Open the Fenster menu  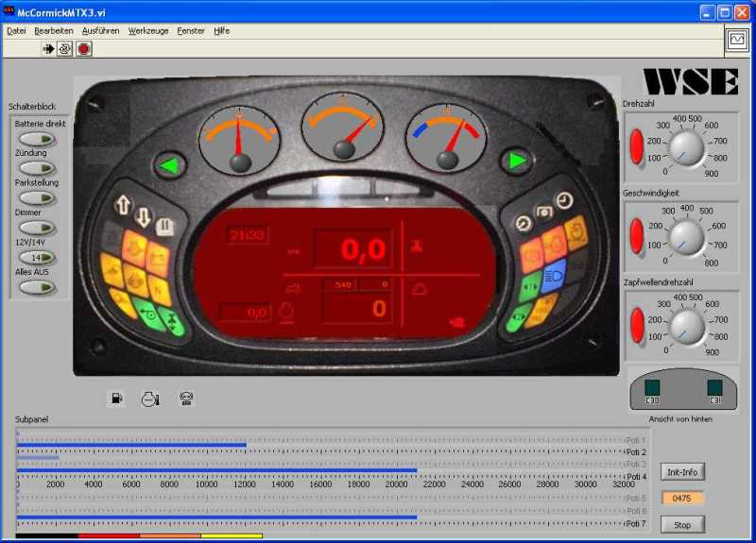191,31
